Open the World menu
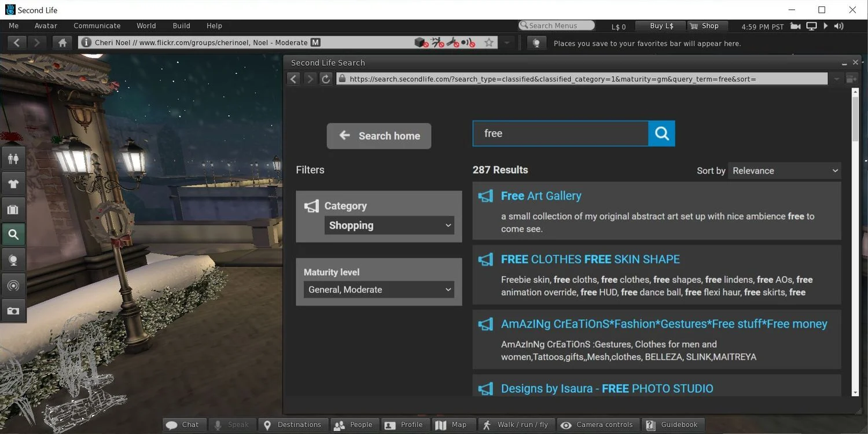868x434 pixels. pos(146,26)
